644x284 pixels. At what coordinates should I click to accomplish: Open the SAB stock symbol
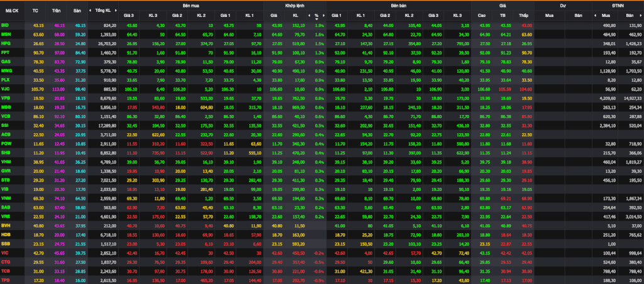6,207
